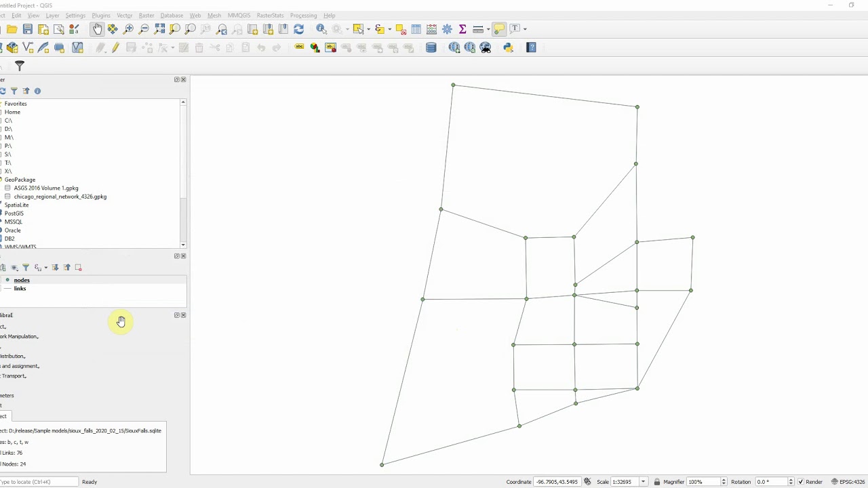Float the Layers panel with its dock button
The image size is (868, 488).
177,256
